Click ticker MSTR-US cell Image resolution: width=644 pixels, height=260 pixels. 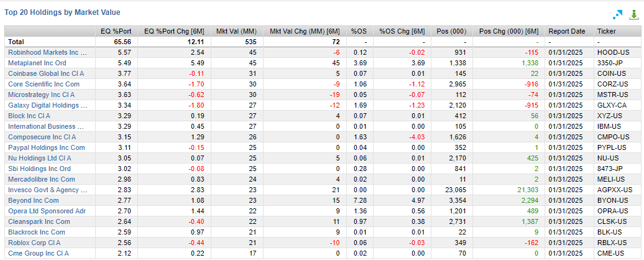pyautogui.click(x=613, y=95)
